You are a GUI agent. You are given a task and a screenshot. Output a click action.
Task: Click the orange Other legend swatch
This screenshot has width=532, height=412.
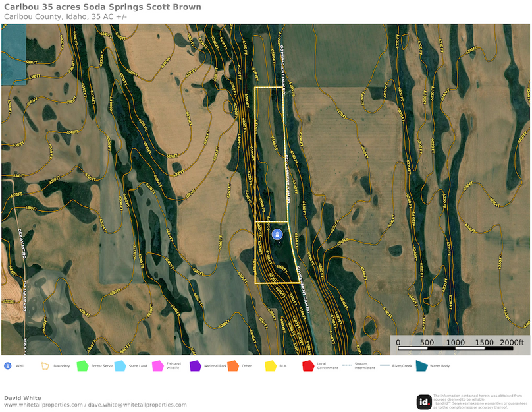(232, 366)
